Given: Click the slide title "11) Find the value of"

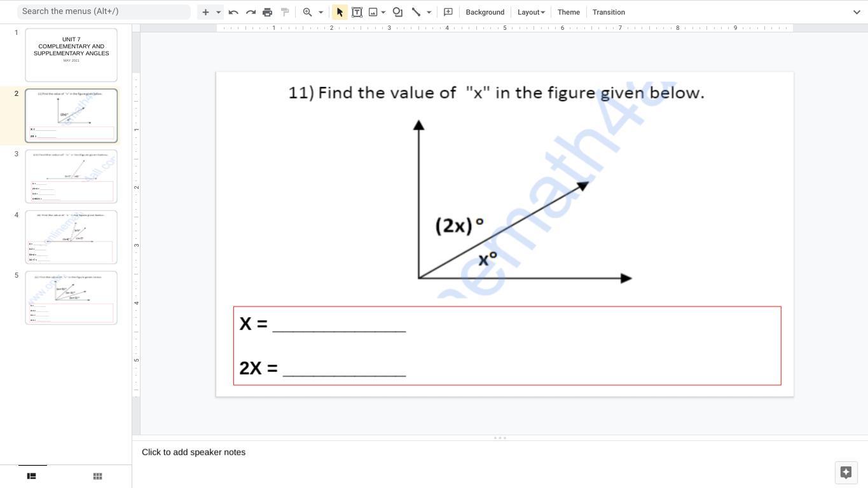Looking at the screenshot, I should [496, 93].
